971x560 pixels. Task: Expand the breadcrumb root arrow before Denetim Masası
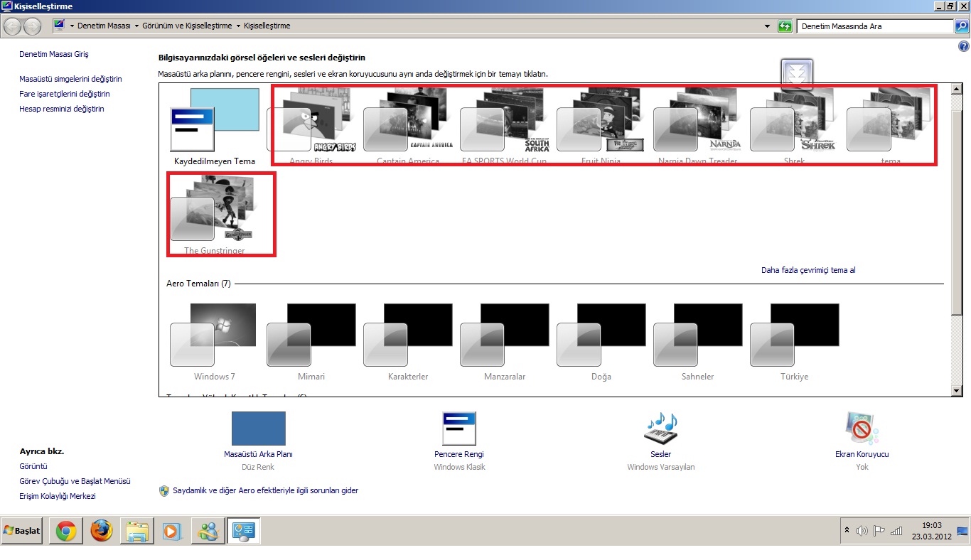[72, 26]
